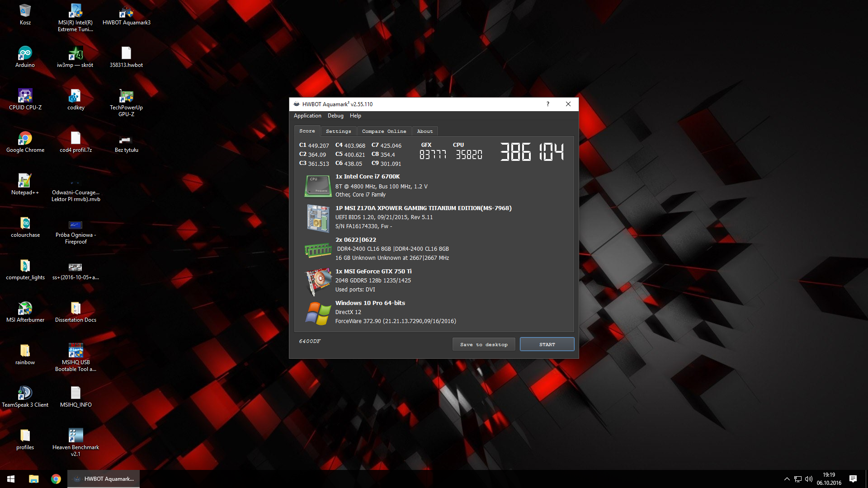Launch CPUID CPU-Z from desktop
868x488 pixels.
point(25,99)
